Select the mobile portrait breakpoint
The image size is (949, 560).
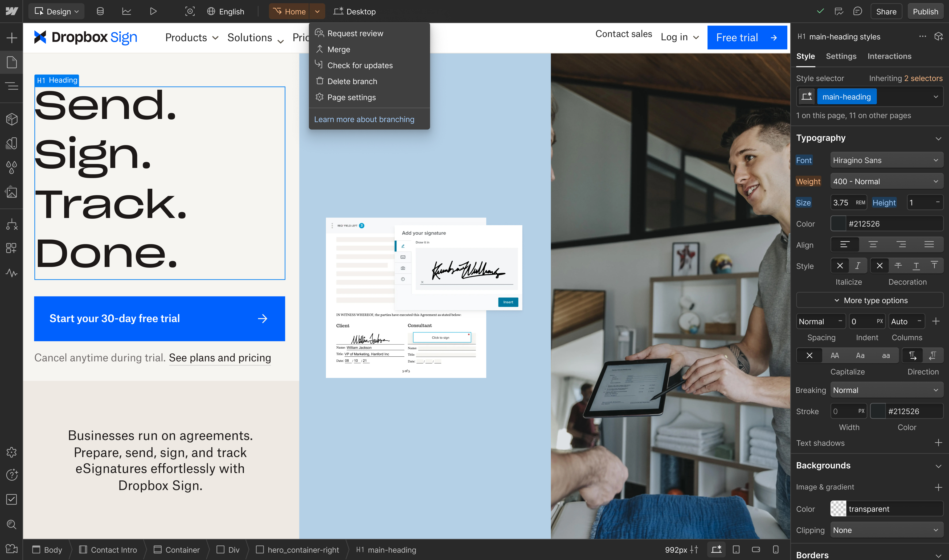[776, 549]
